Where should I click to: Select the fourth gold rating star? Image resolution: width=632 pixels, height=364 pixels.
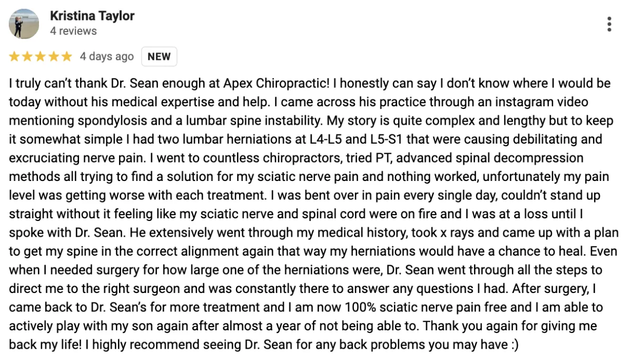click(53, 56)
